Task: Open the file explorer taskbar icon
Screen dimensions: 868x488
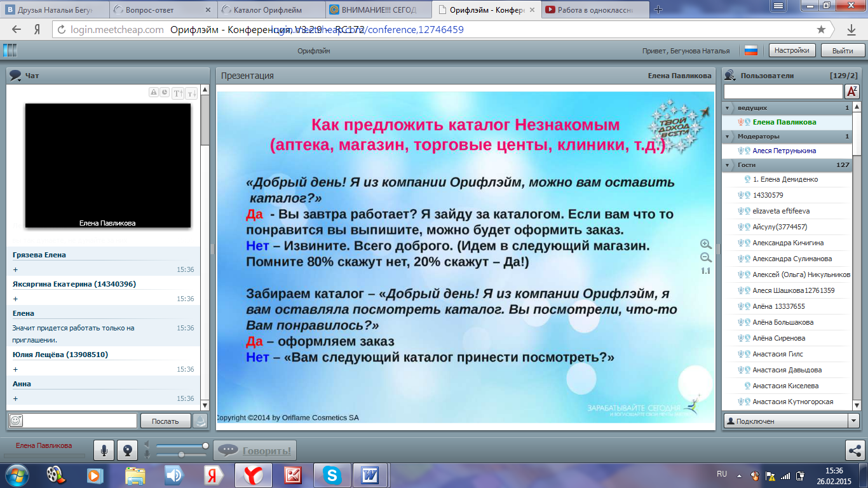Action: pyautogui.click(x=135, y=474)
